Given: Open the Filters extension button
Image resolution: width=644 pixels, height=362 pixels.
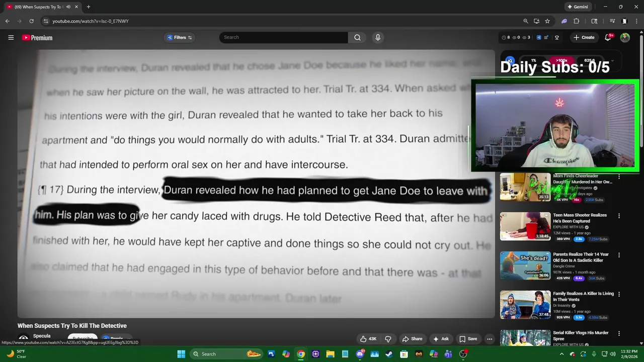Looking at the screenshot, I should click(180, 38).
